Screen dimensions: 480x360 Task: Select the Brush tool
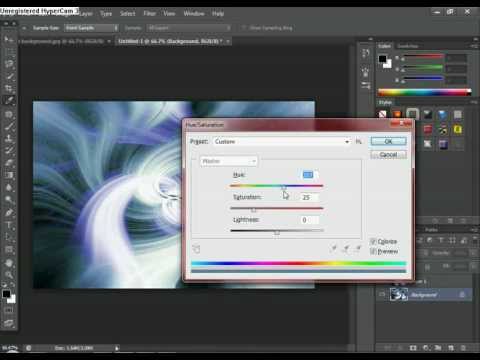tap(9, 126)
